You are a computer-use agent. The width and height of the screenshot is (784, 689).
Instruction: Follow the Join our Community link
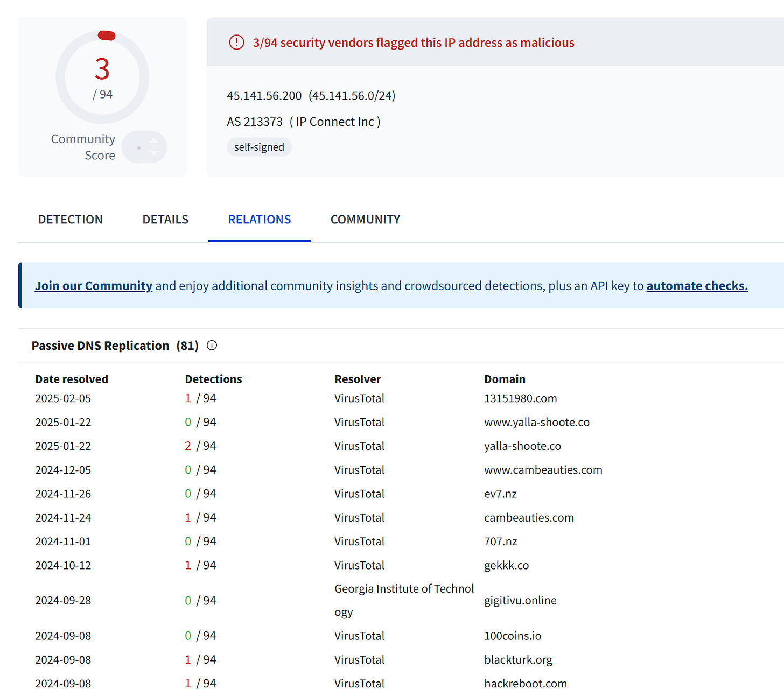(x=94, y=286)
